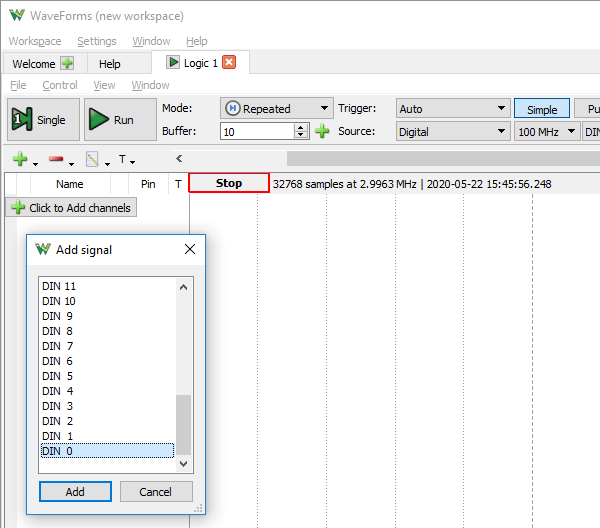
Task: Click signal list scroll down arrow
Action: [183, 464]
